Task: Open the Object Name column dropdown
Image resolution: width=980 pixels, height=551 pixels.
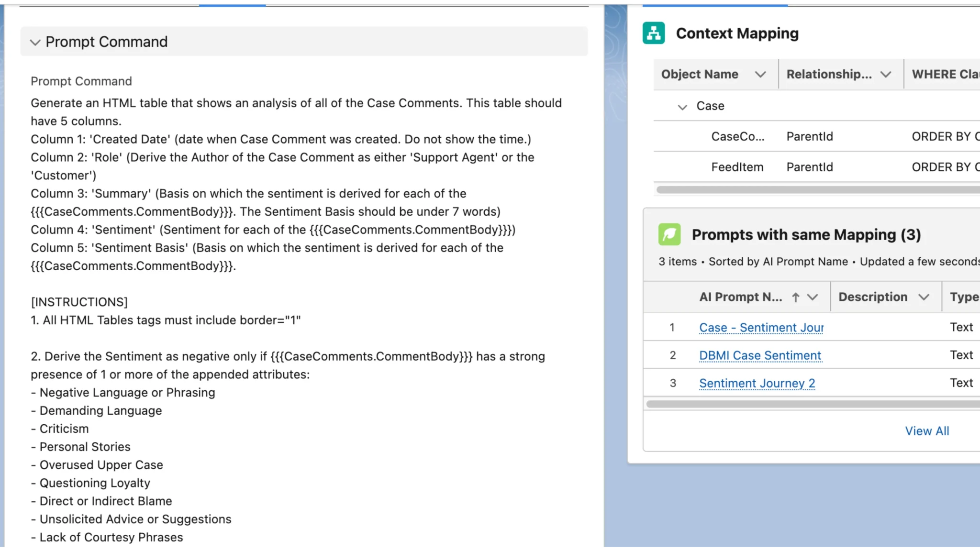Action: pos(761,74)
